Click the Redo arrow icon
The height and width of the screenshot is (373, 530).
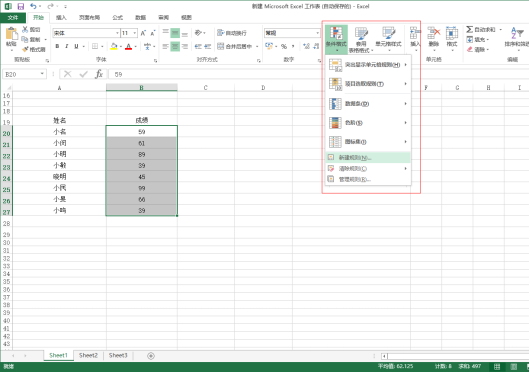51,6
